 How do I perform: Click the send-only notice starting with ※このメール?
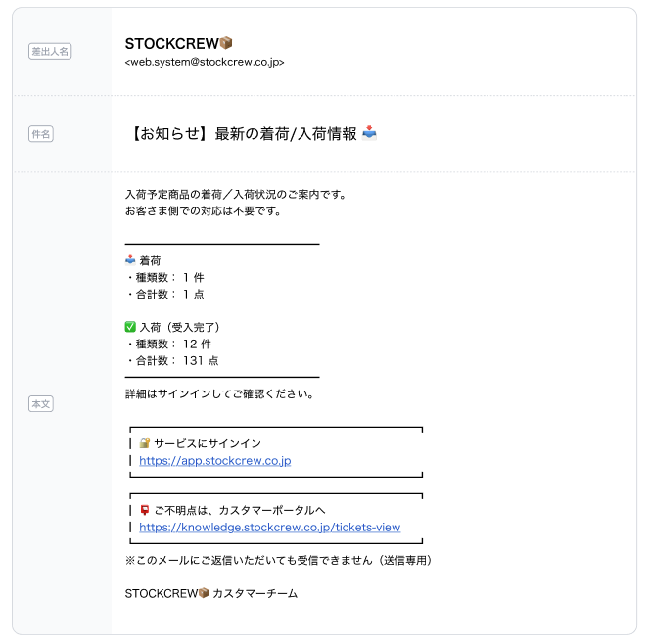tap(278, 560)
